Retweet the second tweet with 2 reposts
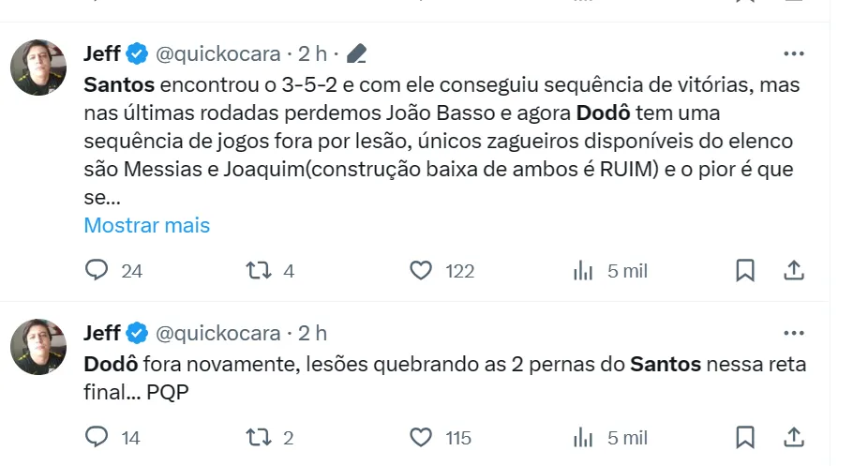The height and width of the screenshot is (466, 868). (x=258, y=438)
